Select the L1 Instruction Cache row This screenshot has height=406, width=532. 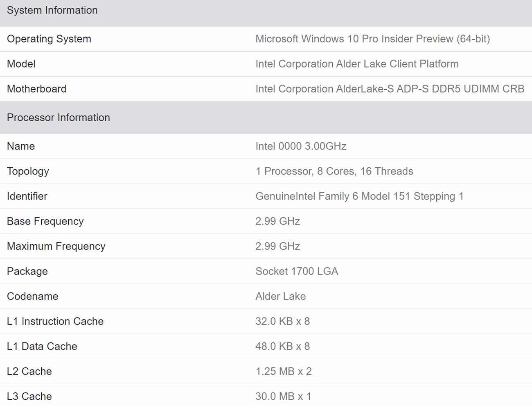pyautogui.click(x=55, y=321)
